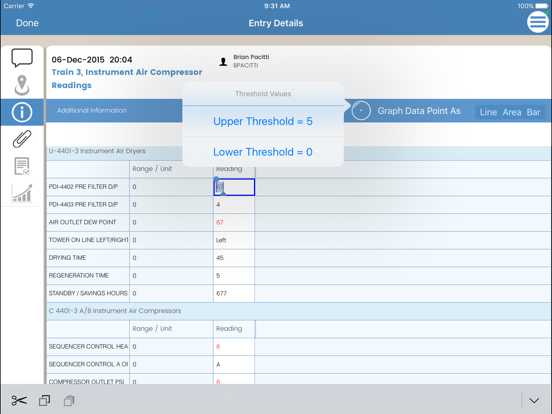Open the hamburger menu icon
552x414 pixels.
(x=538, y=22)
